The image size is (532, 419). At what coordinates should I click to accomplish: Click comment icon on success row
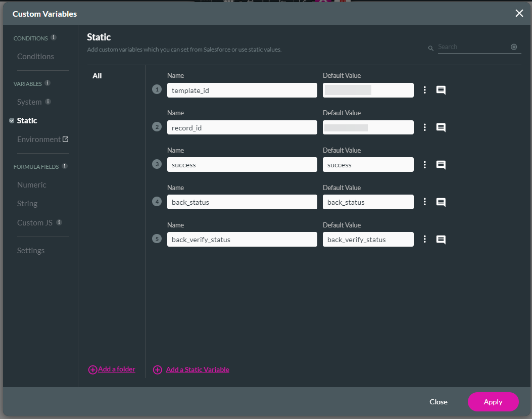pyautogui.click(x=441, y=165)
